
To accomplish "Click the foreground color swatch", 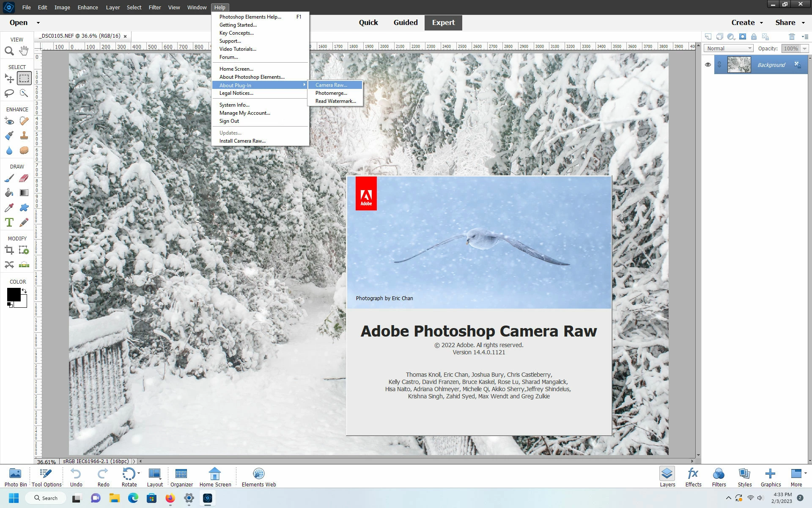I will click(14, 294).
